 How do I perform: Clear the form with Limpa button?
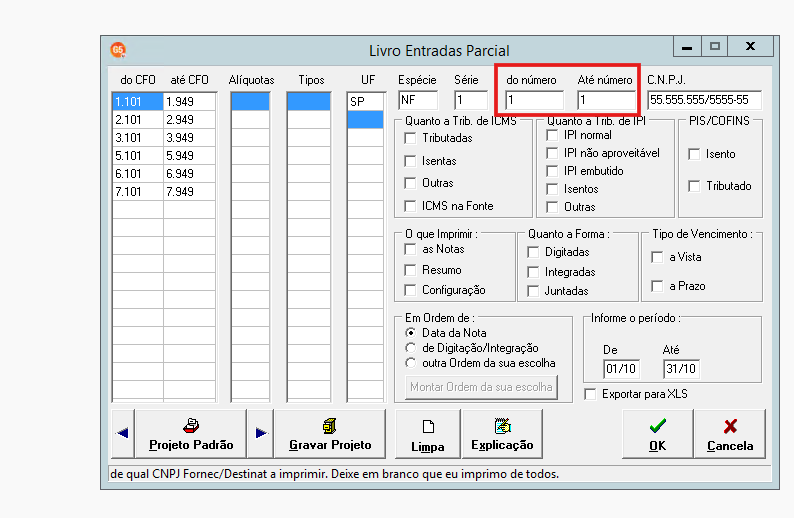[x=428, y=433]
